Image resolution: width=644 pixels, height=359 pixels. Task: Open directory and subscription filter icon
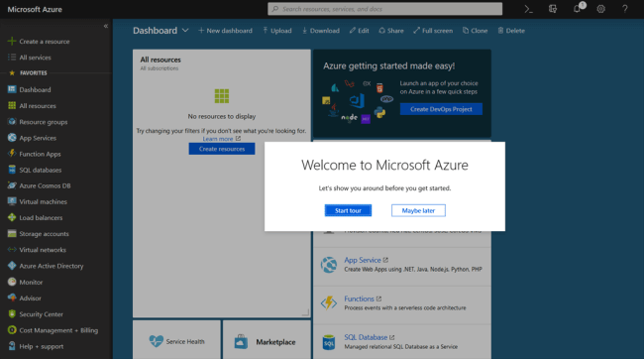pyautogui.click(x=553, y=9)
